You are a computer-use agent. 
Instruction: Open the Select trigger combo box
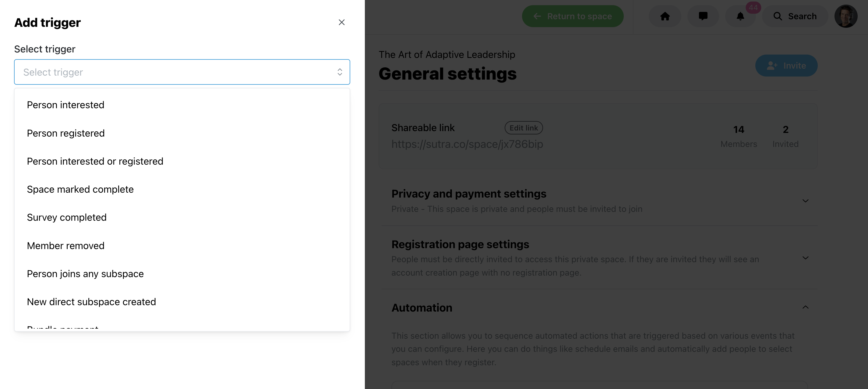pyautogui.click(x=182, y=72)
